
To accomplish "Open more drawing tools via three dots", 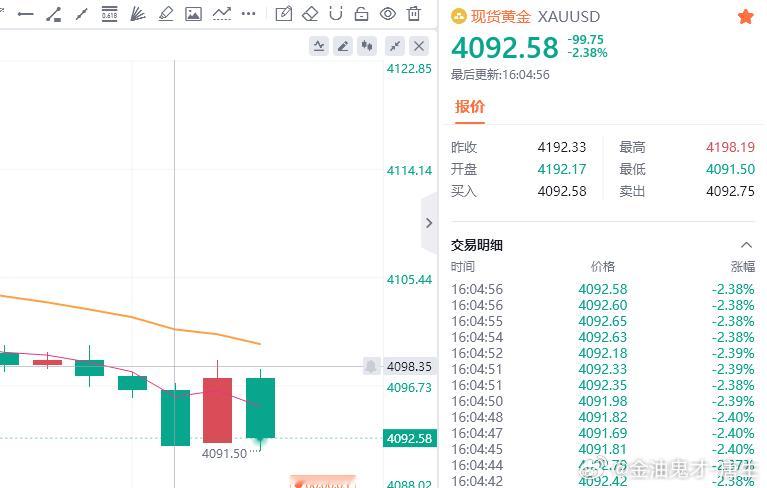I will 248,14.
